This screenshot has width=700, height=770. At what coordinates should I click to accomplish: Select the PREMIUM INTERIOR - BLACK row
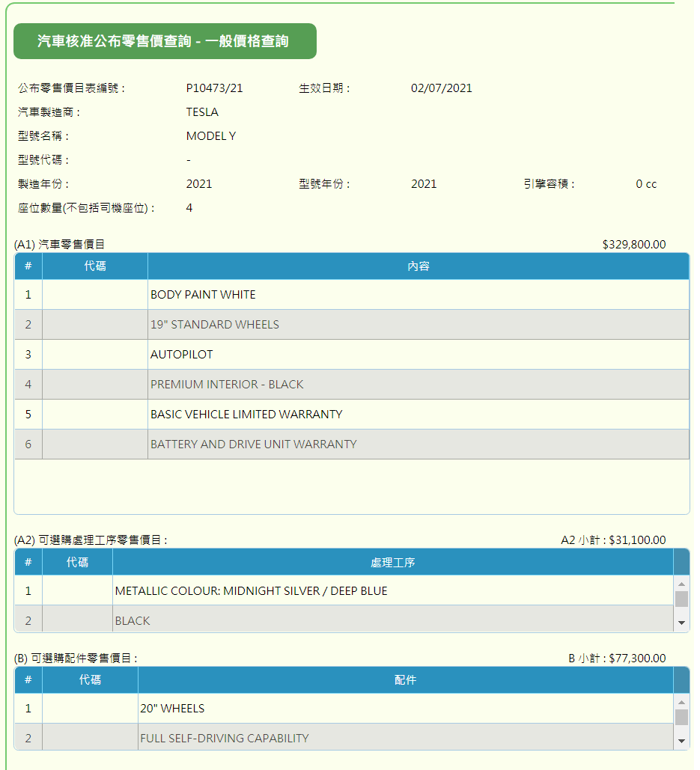(352, 385)
